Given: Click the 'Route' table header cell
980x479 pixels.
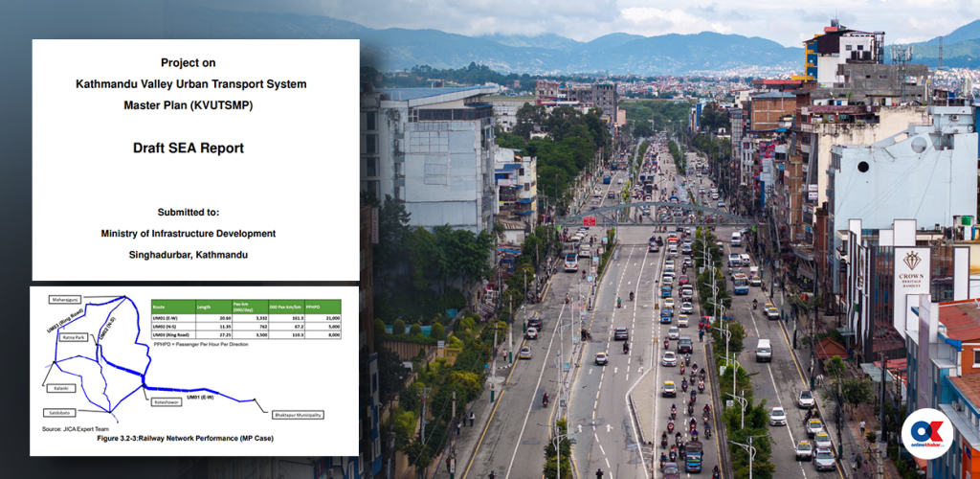Looking at the screenshot, I should [x=174, y=307].
